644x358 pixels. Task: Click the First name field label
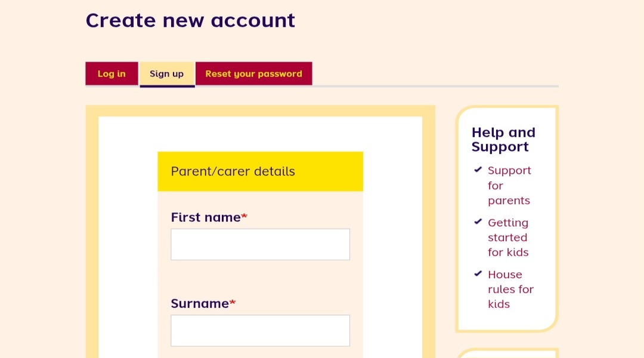205,217
